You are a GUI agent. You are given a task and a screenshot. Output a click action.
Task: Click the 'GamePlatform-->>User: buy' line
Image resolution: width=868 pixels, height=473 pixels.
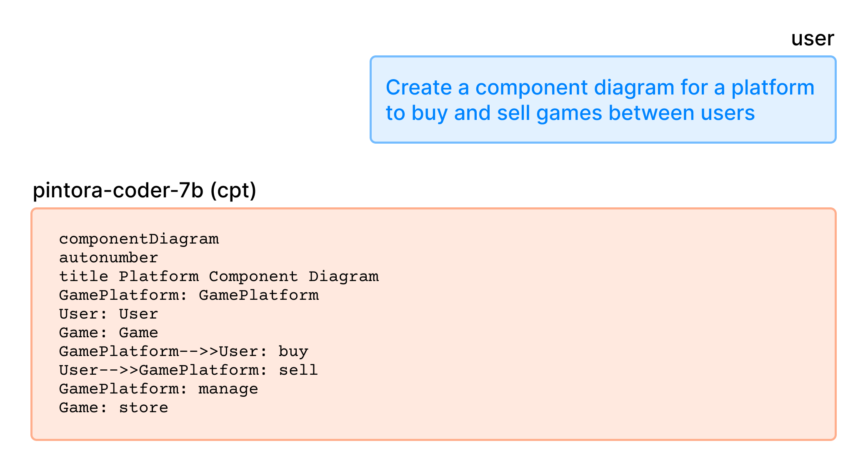183,351
